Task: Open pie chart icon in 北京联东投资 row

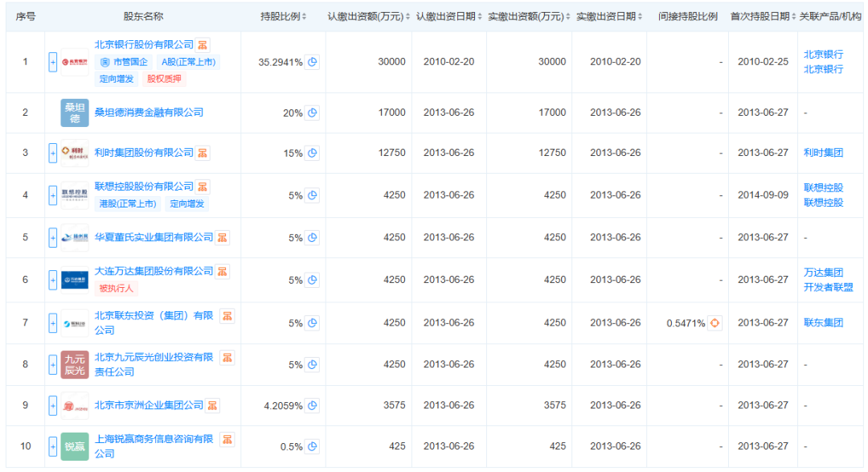Action: (x=312, y=323)
